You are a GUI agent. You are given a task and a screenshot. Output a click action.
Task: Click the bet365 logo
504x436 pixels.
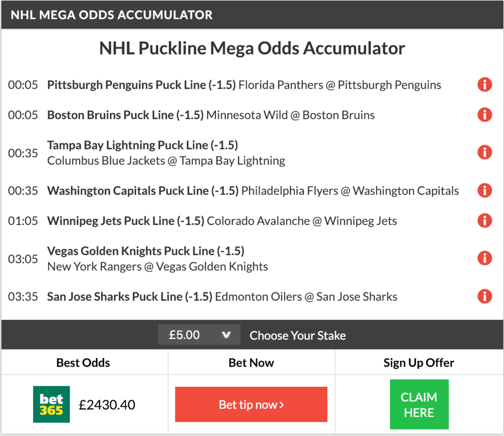[51, 404]
